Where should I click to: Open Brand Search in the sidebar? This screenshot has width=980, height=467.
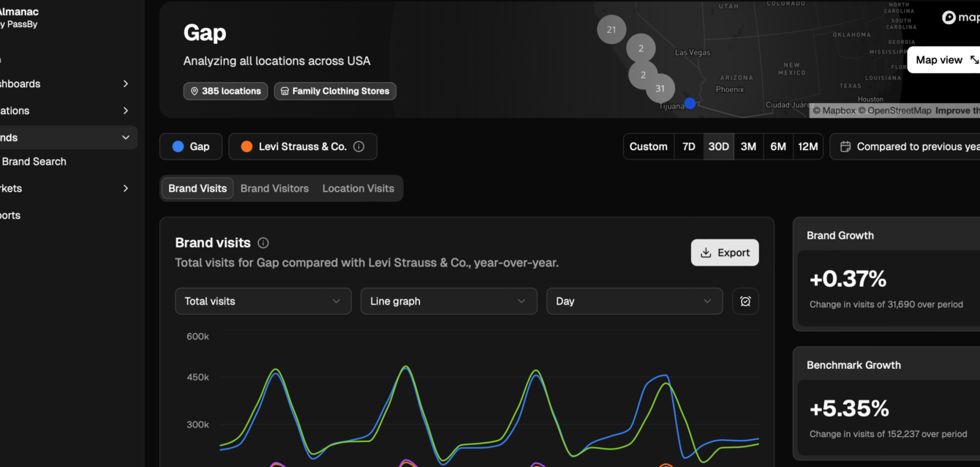pyautogui.click(x=34, y=162)
